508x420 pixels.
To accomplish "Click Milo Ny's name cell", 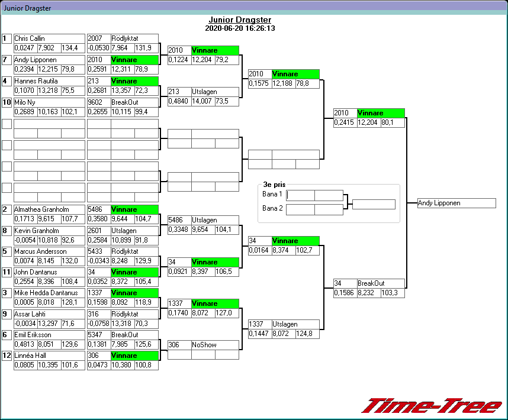I will [x=49, y=102].
